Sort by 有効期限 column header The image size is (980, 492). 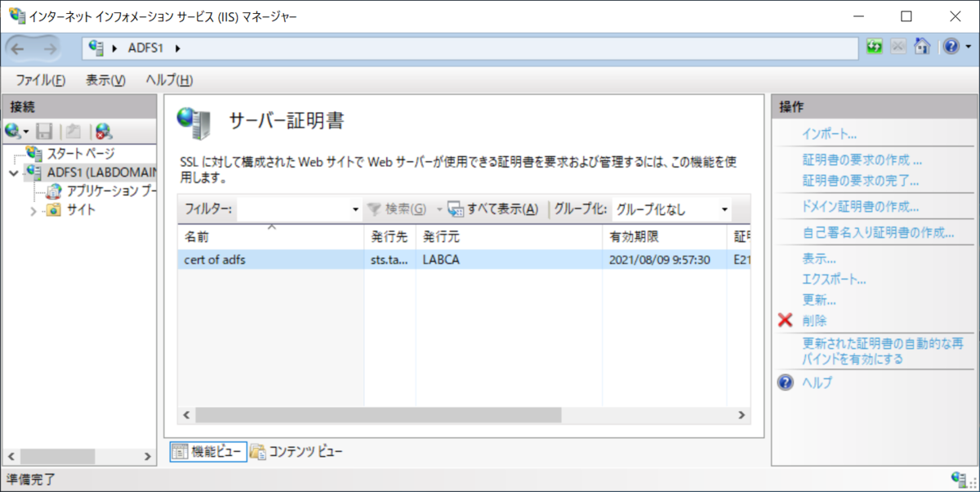click(x=665, y=237)
